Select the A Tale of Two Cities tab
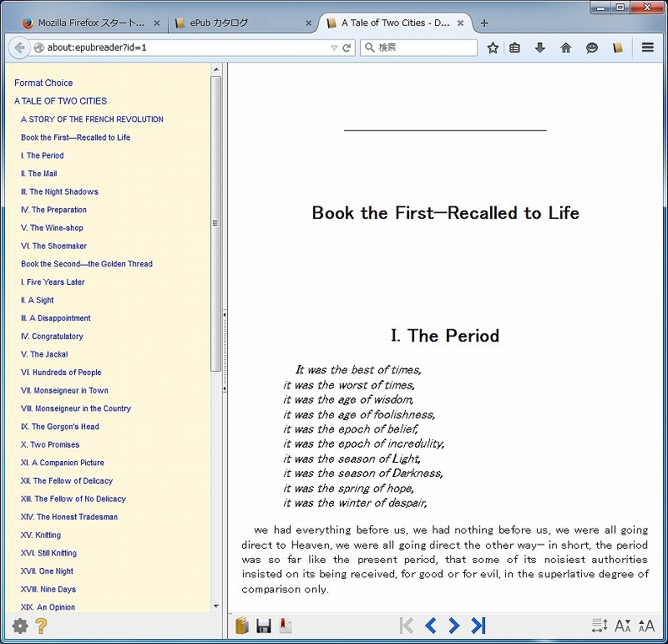Viewport: 668px width, 644px height. pyautogui.click(x=396, y=23)
